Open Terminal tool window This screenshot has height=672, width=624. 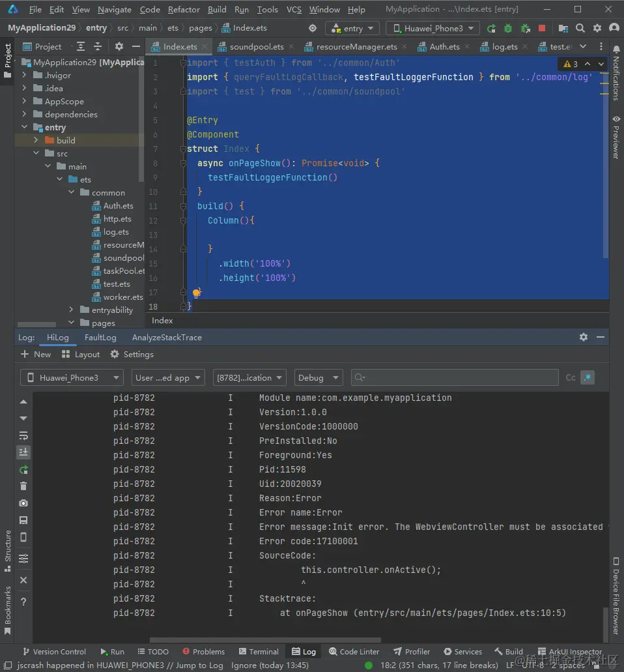(259, 651)
